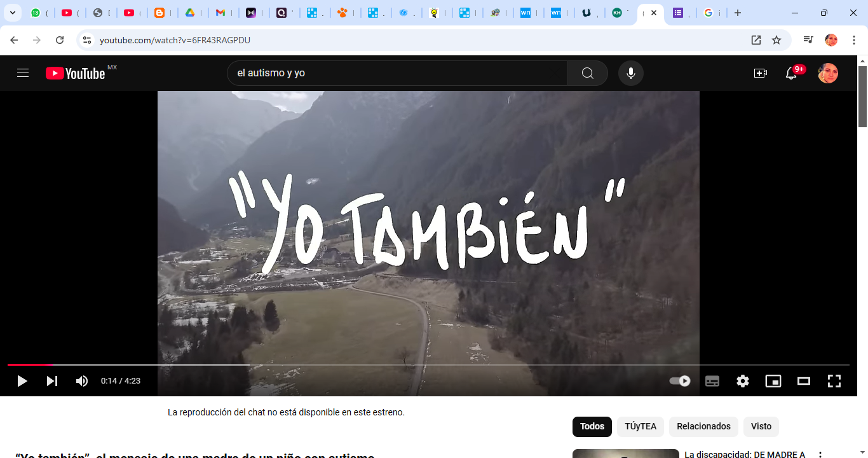Toggle the autoplay switch
This screenshot has width=868, height=458.
680,381
